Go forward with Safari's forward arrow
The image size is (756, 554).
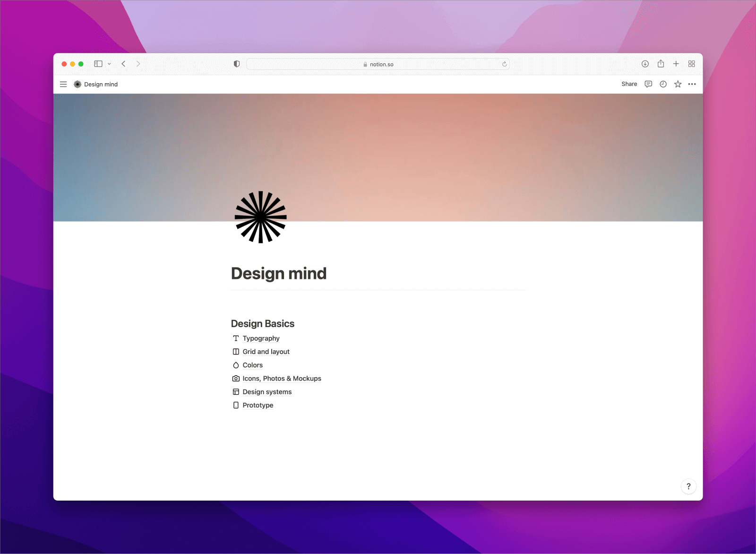[x=138, y=64]
